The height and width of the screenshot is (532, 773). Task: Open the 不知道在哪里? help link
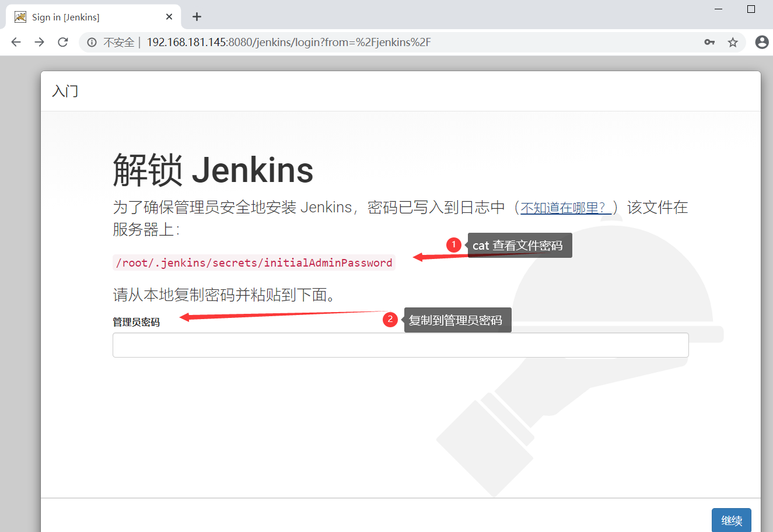[x=565, y=208]
